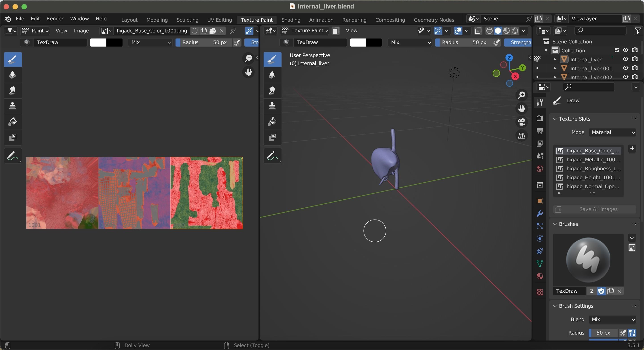Open the Material properties tab
Screen dimensions: 644x350
point(540,276)
